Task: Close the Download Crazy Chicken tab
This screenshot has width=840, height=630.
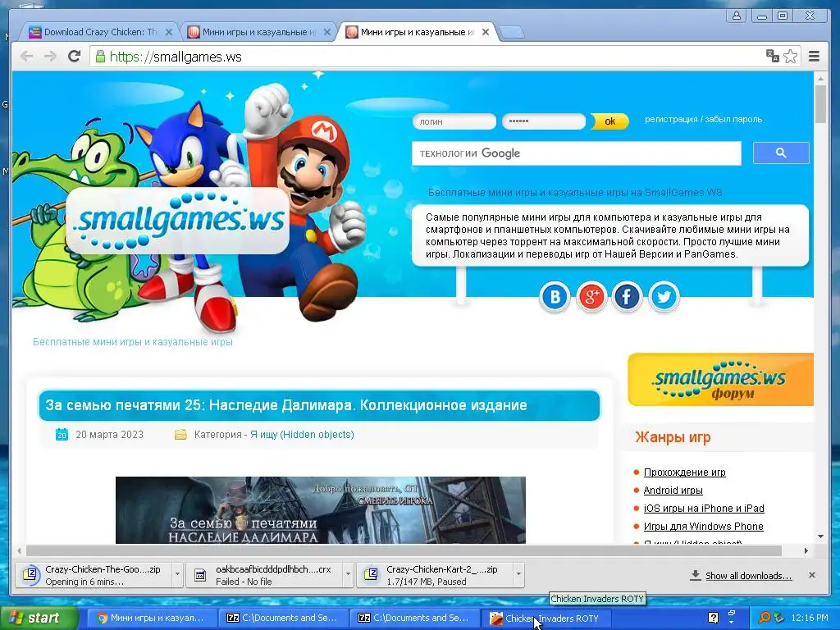Action: (x=168, y=32)
